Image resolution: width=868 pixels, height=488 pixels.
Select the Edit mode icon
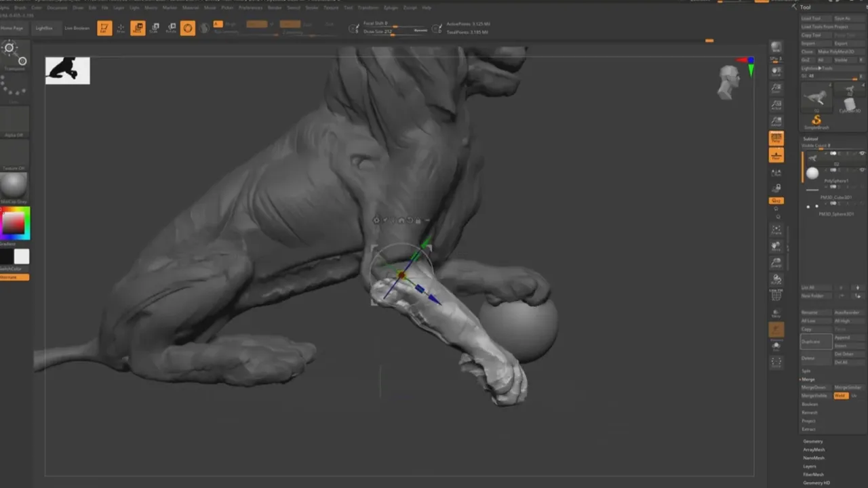tap(104, 28)
